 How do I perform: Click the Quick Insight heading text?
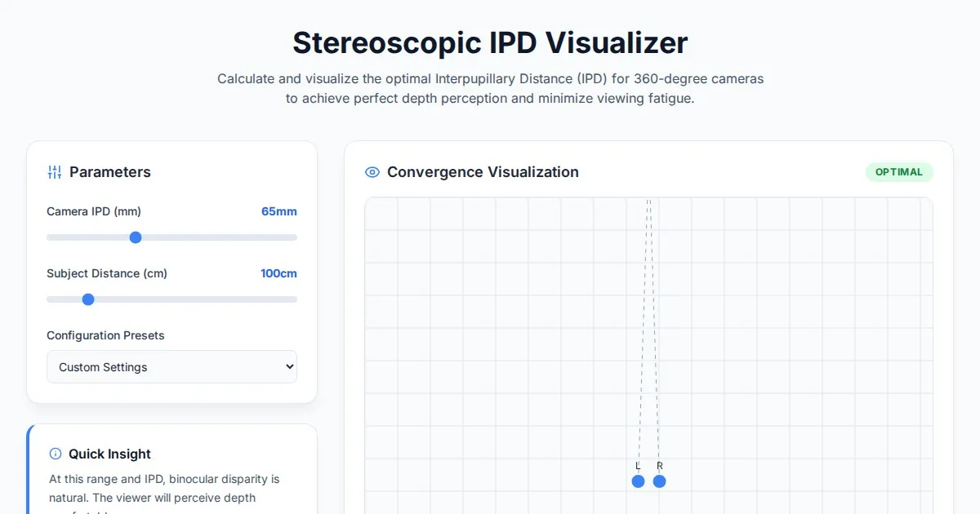109,454
